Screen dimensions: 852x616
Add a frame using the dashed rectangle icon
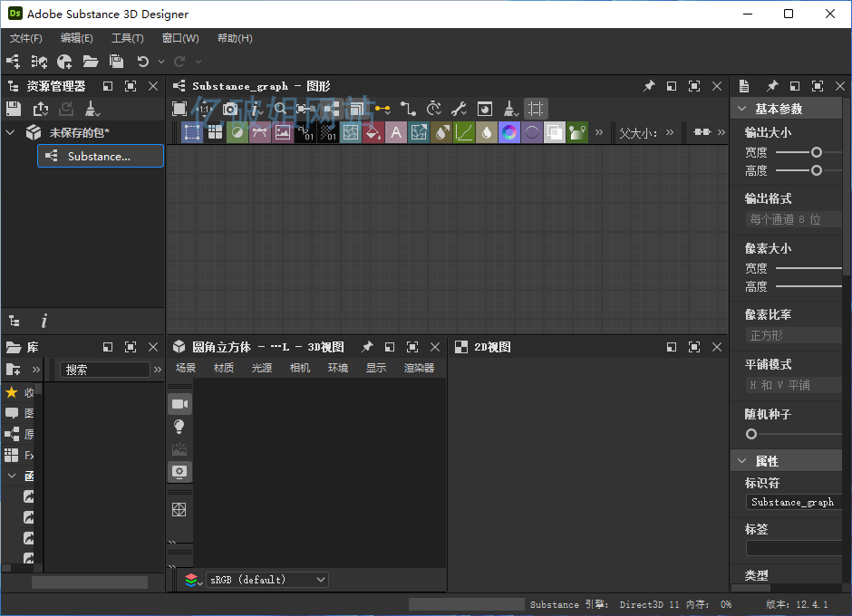(192, 132)
